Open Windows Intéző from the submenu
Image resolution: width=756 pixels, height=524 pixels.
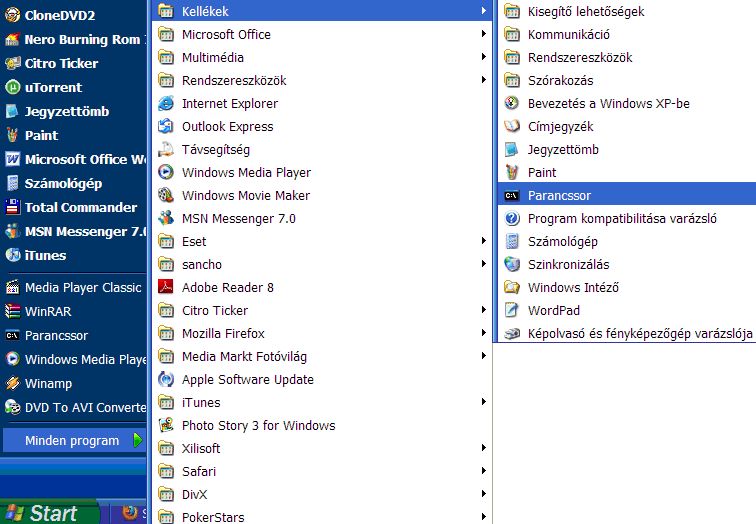(573, 287)
